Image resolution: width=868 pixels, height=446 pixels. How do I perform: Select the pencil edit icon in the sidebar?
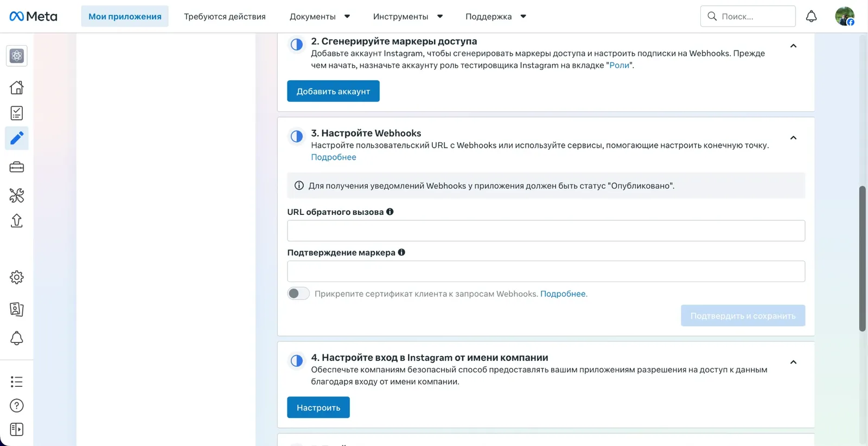pyautogui.click(x=17, y=138)
